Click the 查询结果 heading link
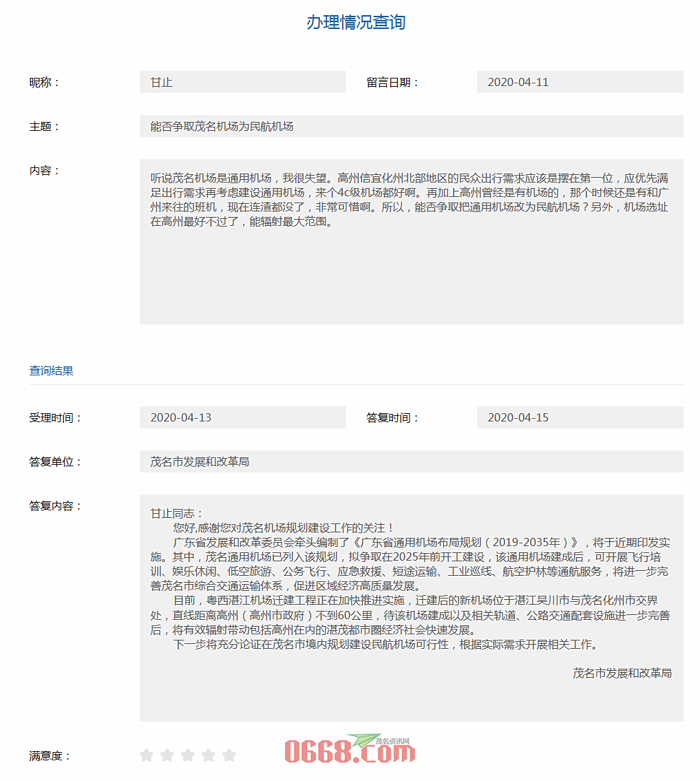The width and height of the screenshot is (700, 781). (x=51, y=371)
